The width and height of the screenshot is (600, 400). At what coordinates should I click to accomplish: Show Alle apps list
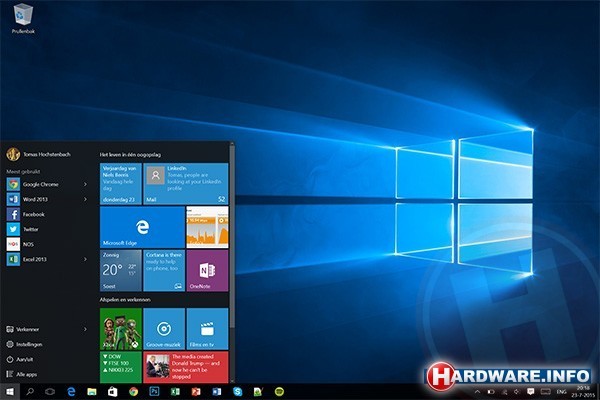click(x=28, y=373)
